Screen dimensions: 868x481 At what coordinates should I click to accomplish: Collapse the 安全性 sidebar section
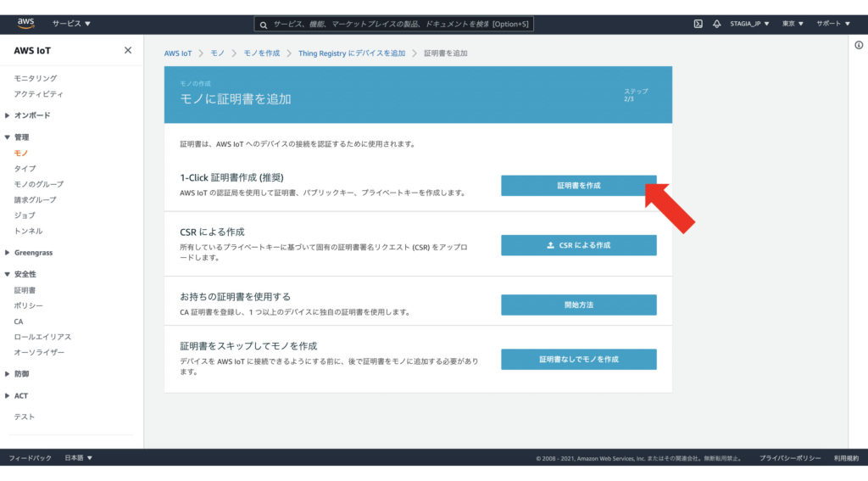tap(25, 274)
